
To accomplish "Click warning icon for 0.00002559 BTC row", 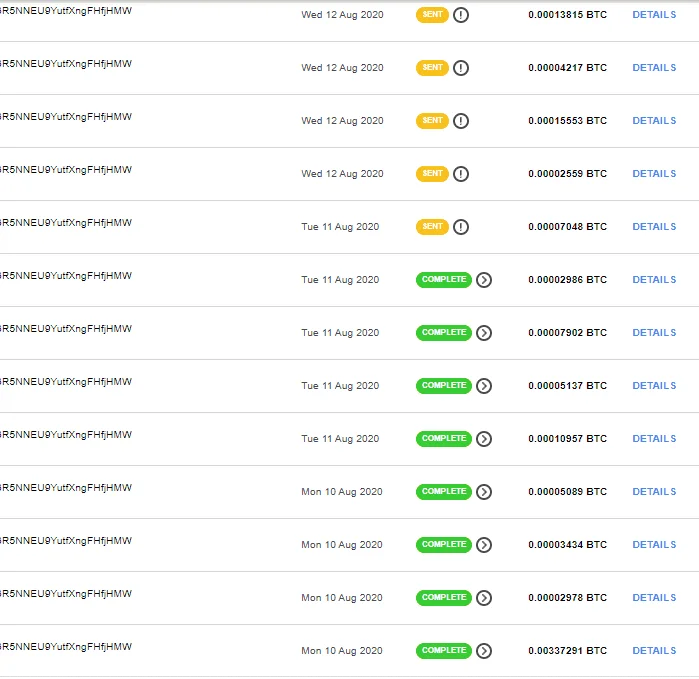I will [x=461, y=174].
